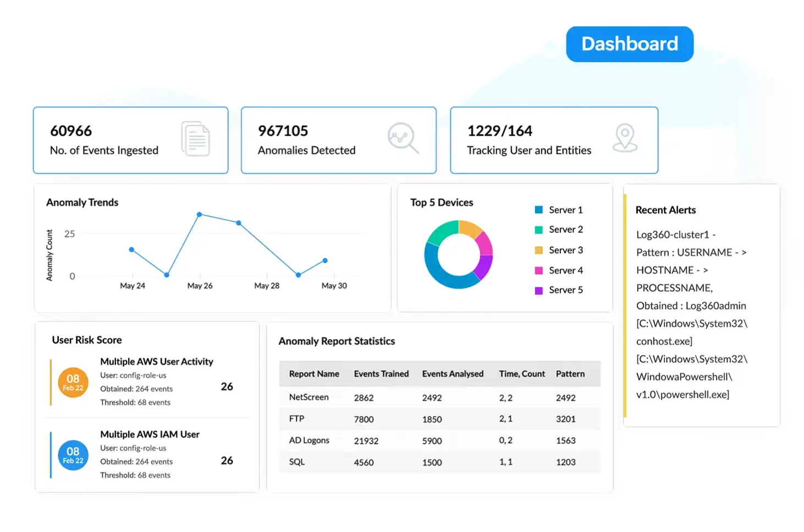Select the AD Logons report row

439,440
